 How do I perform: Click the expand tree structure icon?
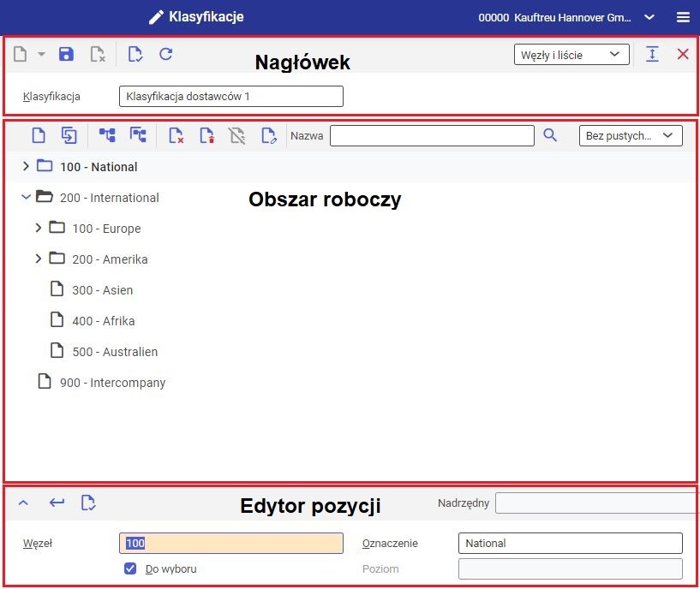click(x=107, y=135)
